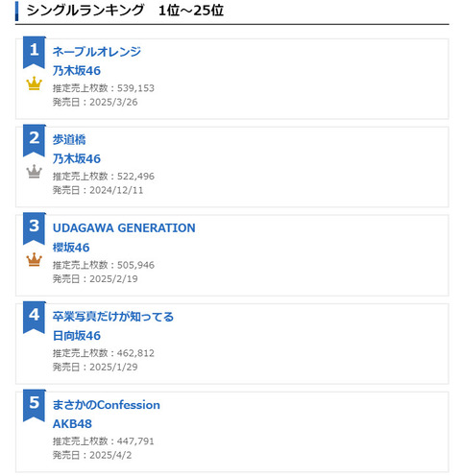This screenshot has height=476, width=461.
Task: Open the 乃木坂46 artist link under rank 1
Action: coord(77,71)
